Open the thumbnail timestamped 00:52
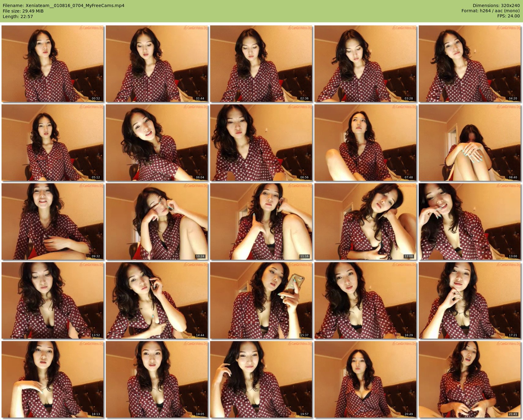This screenshot has width=523, height=420. [53, 64]
